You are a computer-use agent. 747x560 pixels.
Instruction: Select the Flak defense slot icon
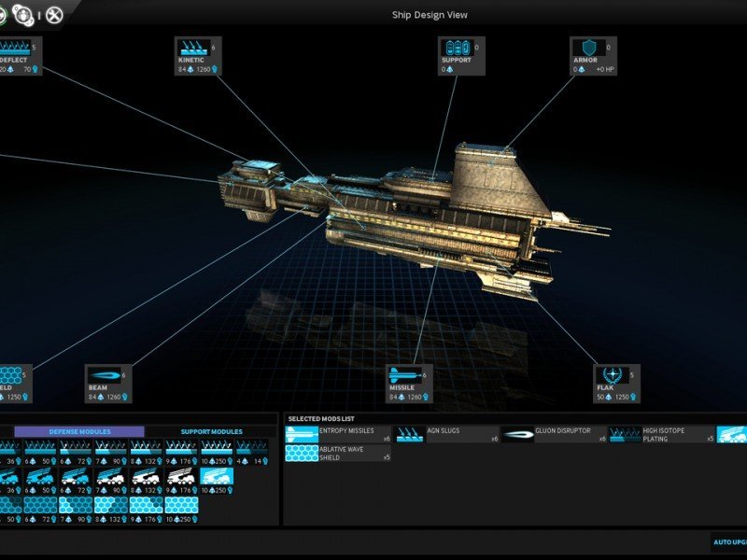point(612,375)
